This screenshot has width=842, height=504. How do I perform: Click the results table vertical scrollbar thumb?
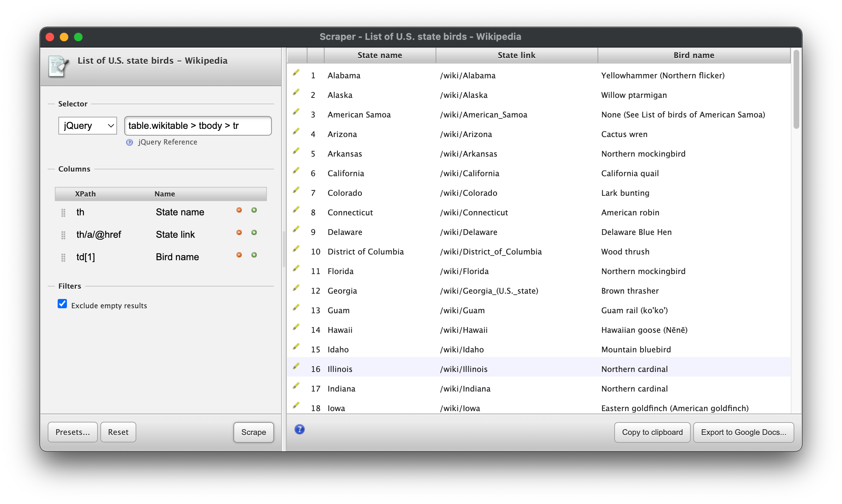[x=796, y=89]
